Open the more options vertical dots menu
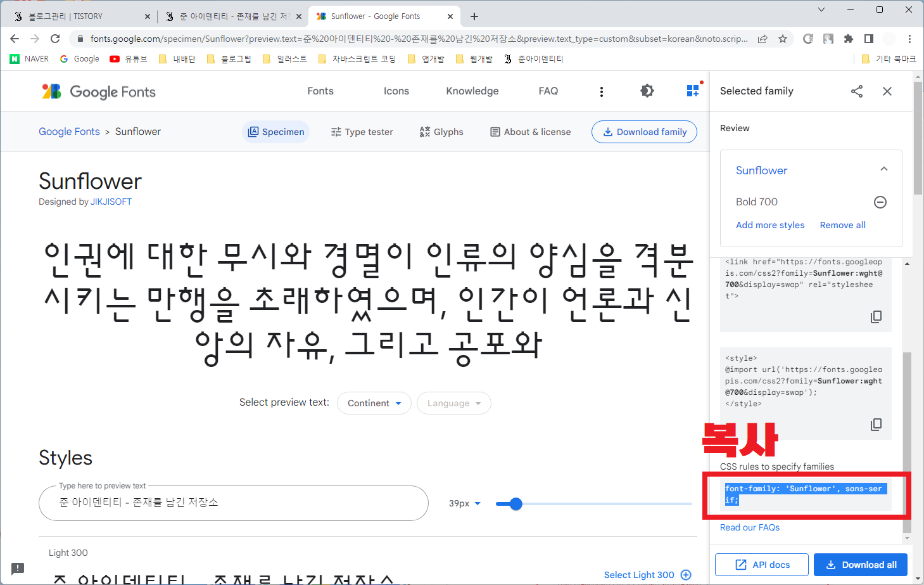Viewport: 924px width, 585px height. pyautogui.click(x=601, y=91)
